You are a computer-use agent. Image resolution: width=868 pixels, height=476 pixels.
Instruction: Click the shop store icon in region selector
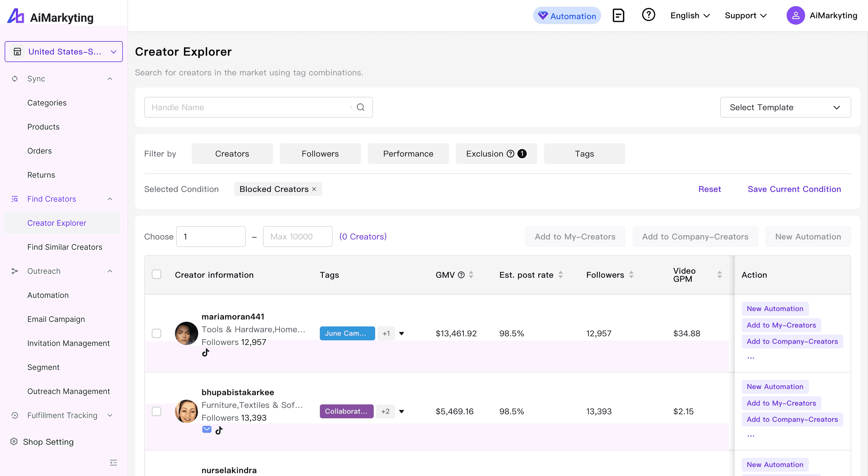17,52
